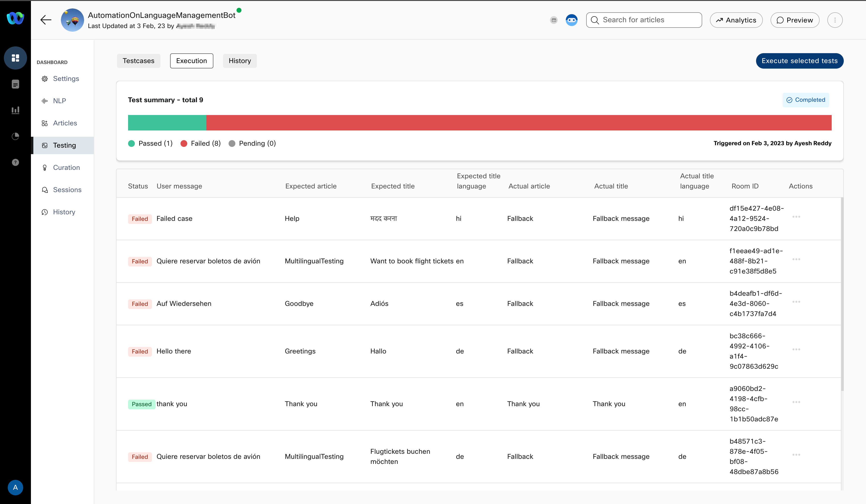The width and height of the screenshot is (866, 504).
Task: Click the User message column header
Action: pyautogui.click(x=179, y=186)
